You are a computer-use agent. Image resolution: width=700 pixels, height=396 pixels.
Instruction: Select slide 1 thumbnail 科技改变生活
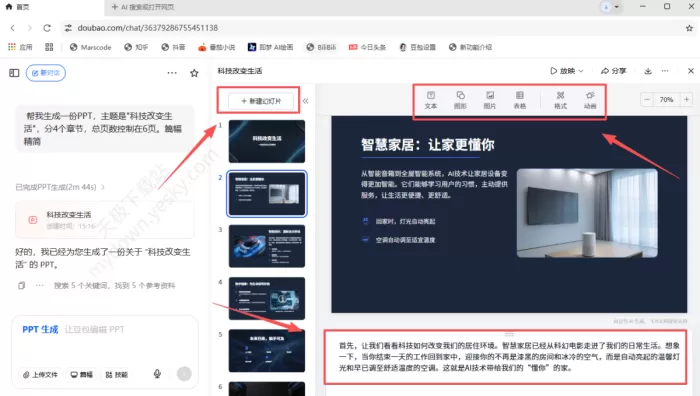pos(267,141)
